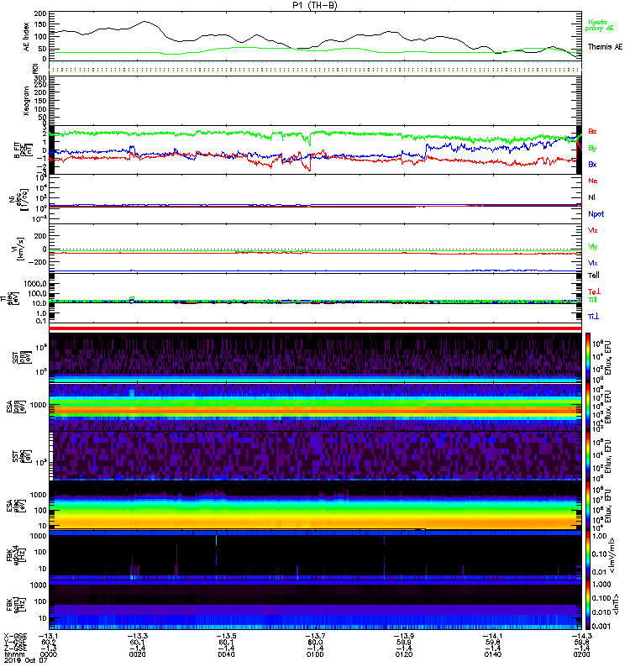Click the 0.001 tick on nT colorbar
The height and width of the screenshot is (672, 630).
(x=601, y=627)
